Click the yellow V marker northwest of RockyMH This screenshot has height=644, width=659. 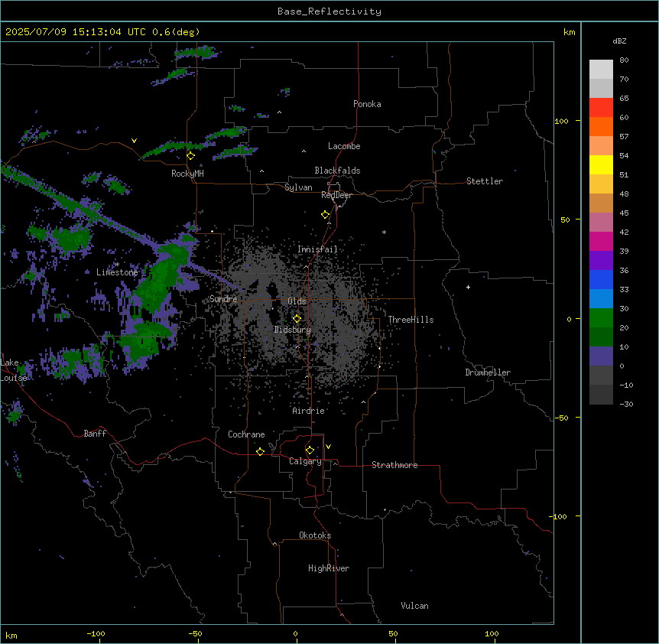(134, 141)
